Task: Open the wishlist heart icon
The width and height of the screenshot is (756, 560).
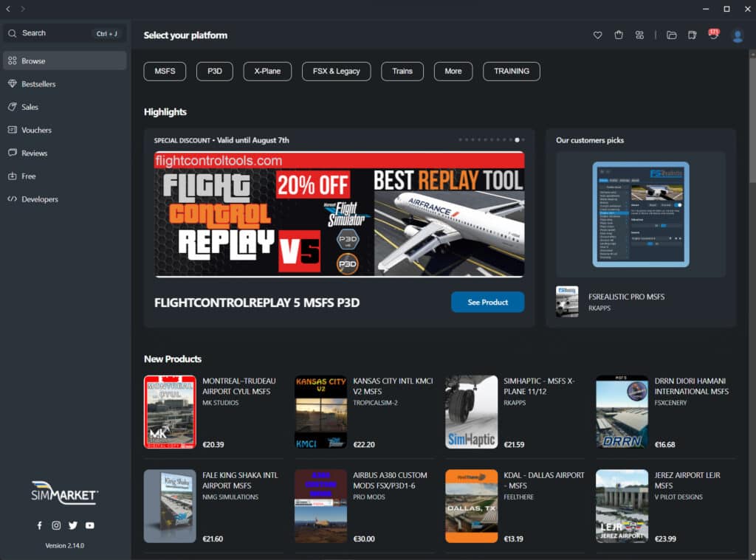Action: tap(598, 35)
